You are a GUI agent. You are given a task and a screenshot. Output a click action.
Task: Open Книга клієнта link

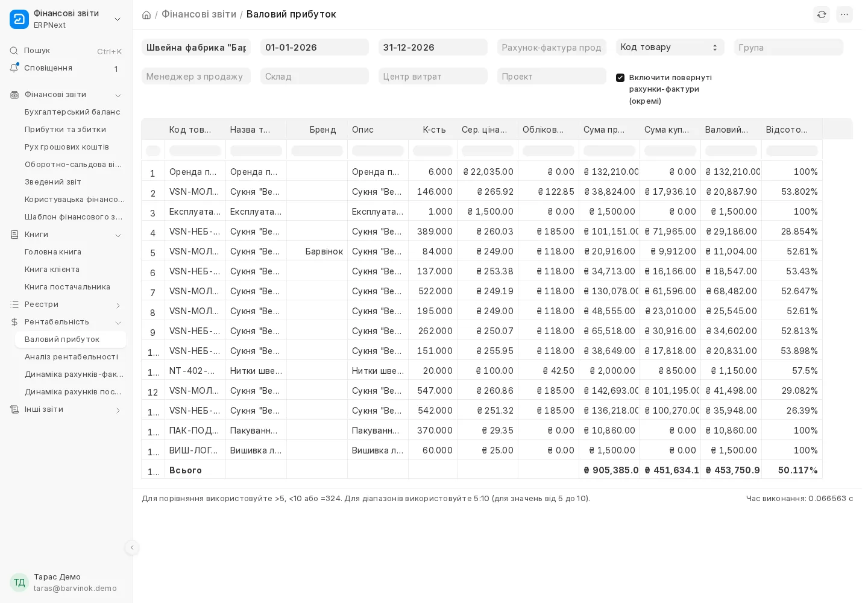[x=52, y=270]
